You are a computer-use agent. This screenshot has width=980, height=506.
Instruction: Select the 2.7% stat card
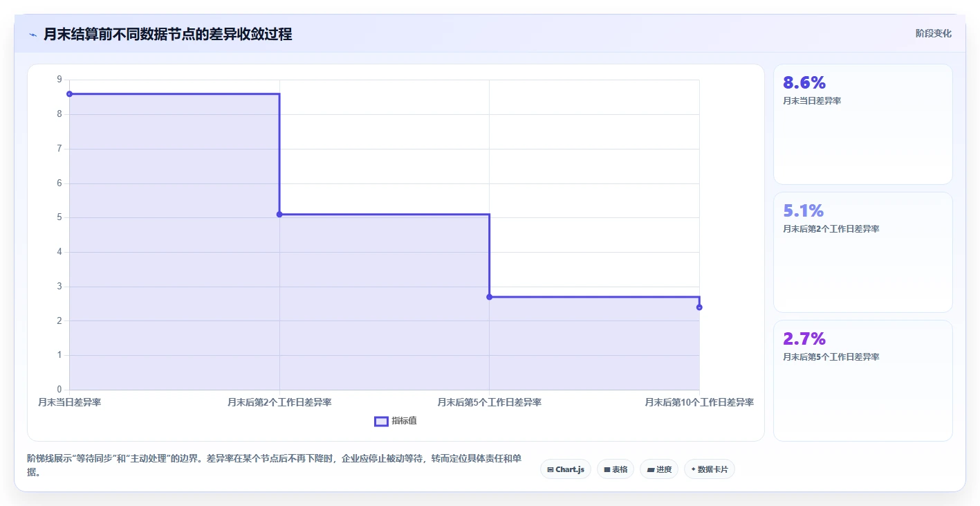(862, 381)
